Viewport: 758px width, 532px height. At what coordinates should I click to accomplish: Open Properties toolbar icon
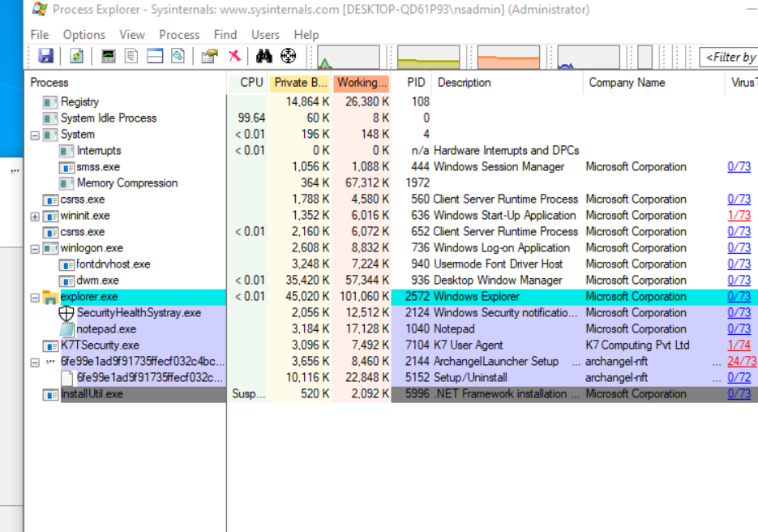[210, 56]
